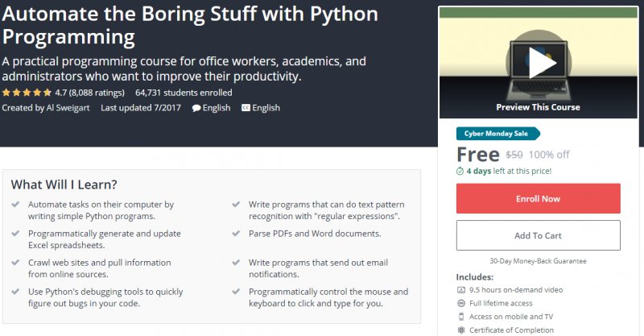Click the speech bubble language icon
Viewport: 644px width, 336px height.
coord(196,108)
